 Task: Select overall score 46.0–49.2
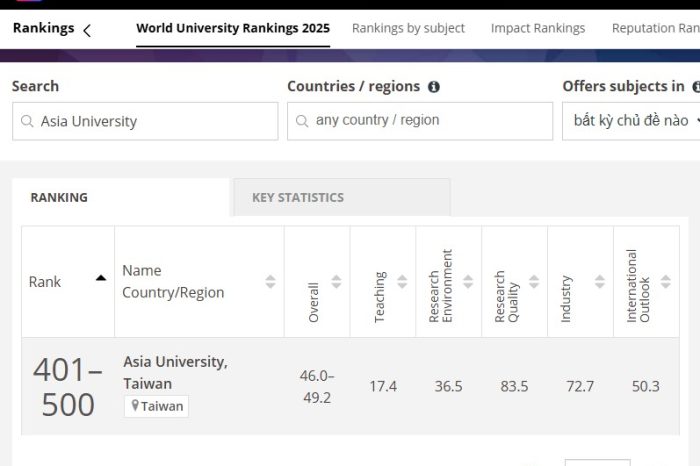tap(317, 387)
